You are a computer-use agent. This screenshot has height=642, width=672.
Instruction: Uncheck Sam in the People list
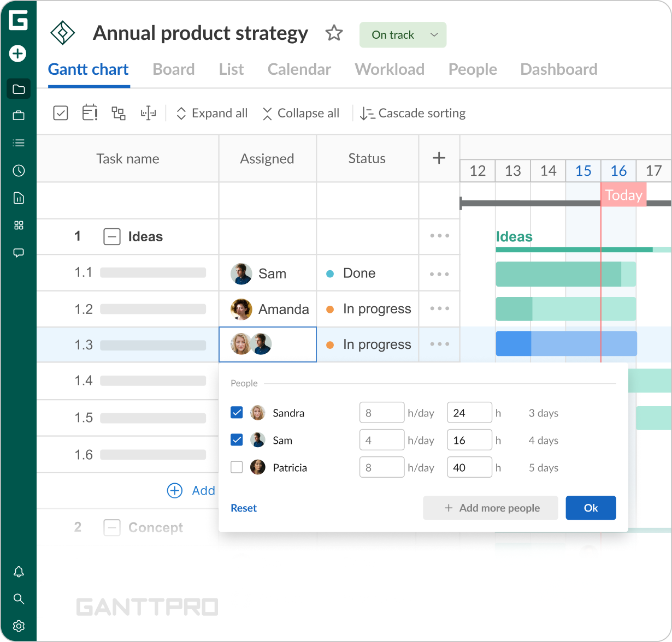point(237,439)
